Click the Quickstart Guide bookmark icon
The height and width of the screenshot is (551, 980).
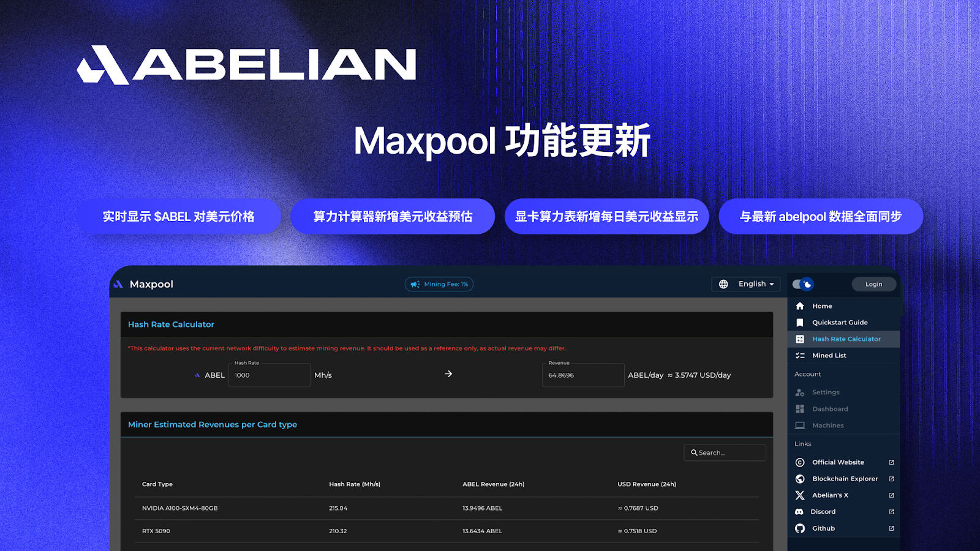coord(800,323)
